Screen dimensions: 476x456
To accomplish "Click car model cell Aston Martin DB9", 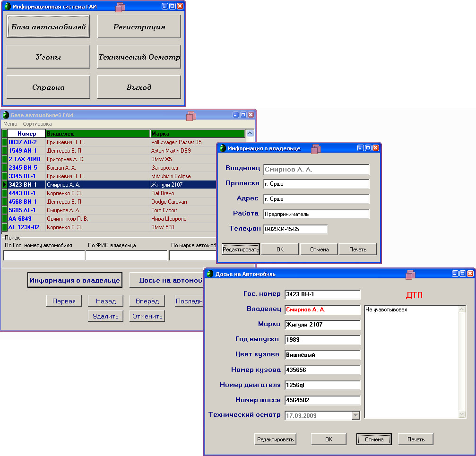I will pyautogui.click(x=183, y=150).
